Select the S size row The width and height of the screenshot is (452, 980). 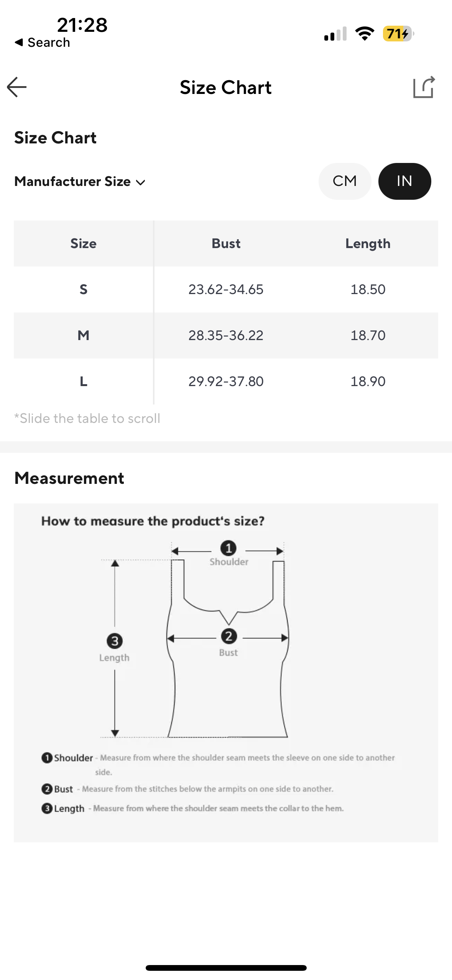point(83,289)
